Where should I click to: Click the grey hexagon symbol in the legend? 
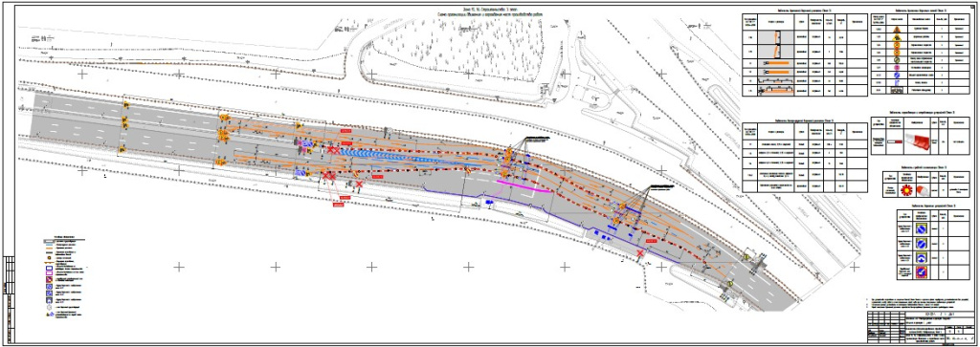point(50,307)
